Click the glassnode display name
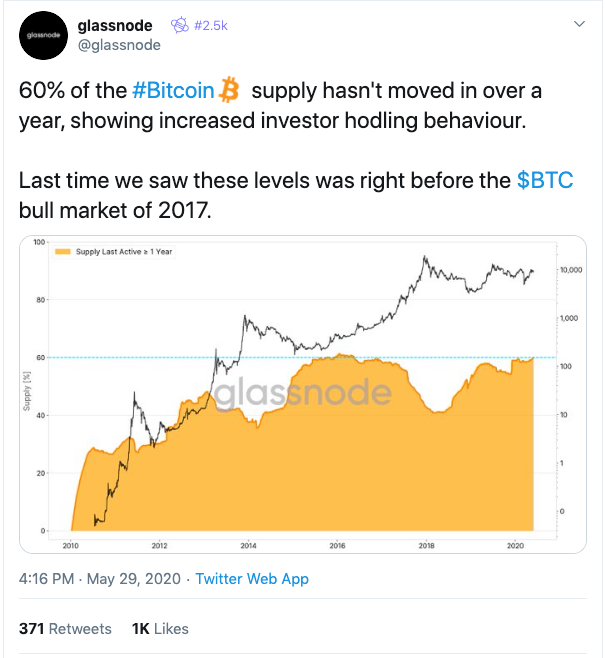This screenshot has height=658, width=605. pyautogui.click(x=115, y=26)
